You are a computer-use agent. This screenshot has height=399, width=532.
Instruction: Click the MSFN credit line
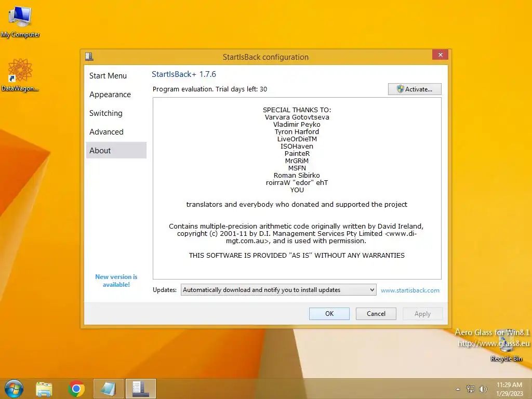click(x=297, y=168)
